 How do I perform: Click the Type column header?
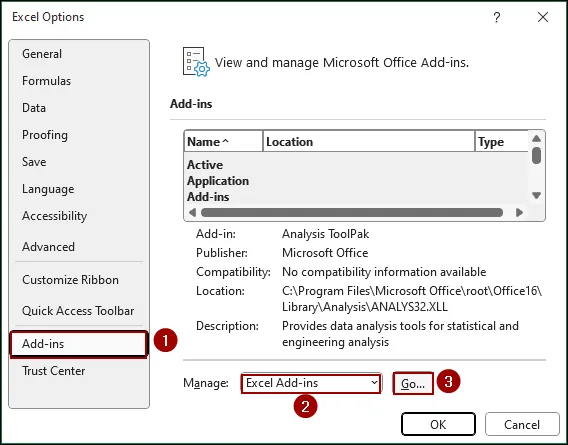point(502,142)
